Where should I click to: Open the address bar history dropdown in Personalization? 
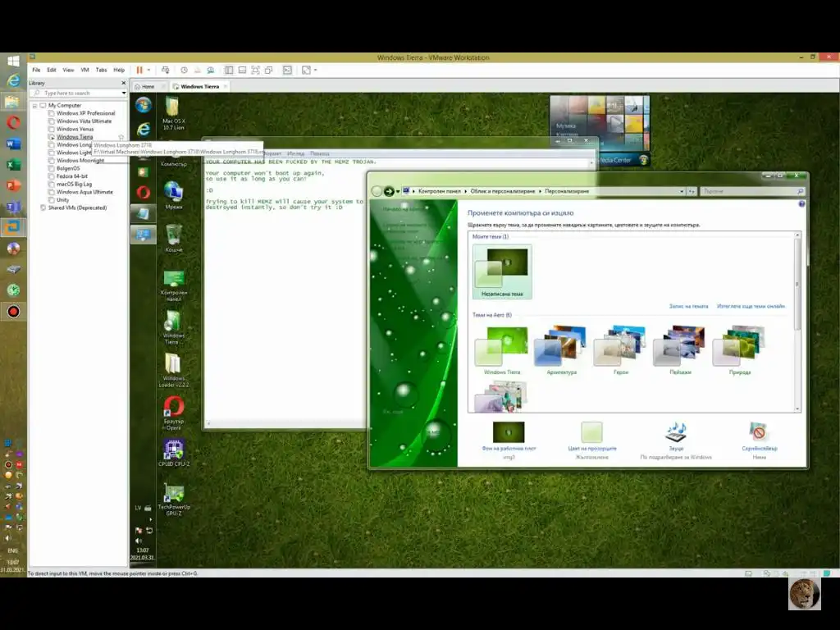[682, 191]
